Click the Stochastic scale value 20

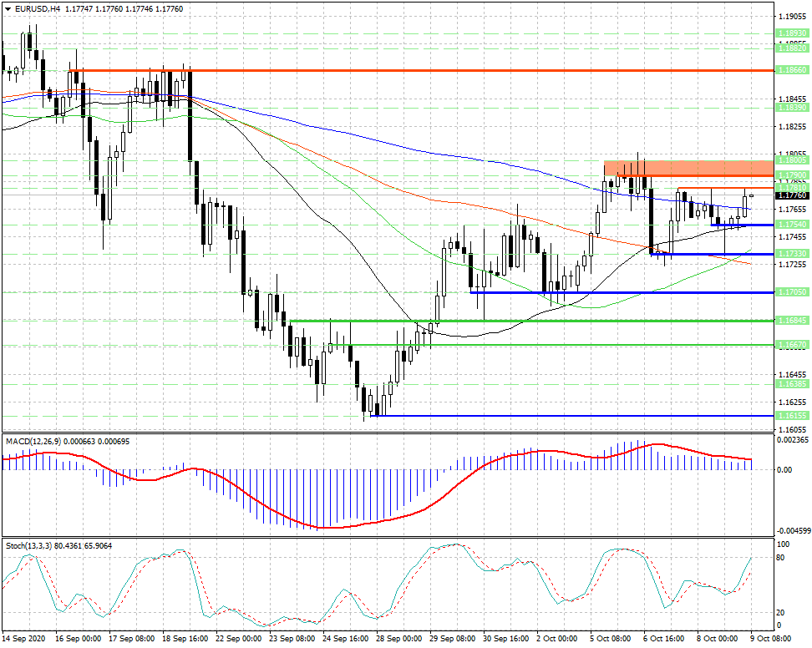pyautogui.click(x=780, y=612)
